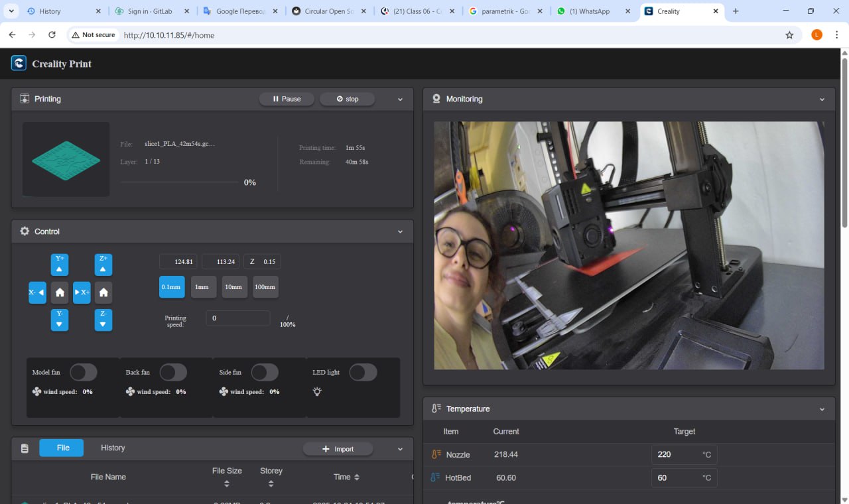Click the Creality Print logo icon

19,64
